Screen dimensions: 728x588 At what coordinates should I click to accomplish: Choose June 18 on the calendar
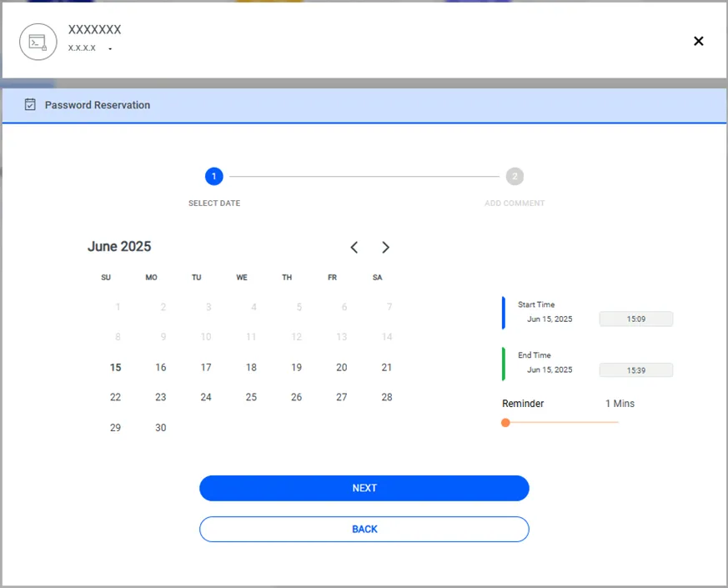[251, 367]
